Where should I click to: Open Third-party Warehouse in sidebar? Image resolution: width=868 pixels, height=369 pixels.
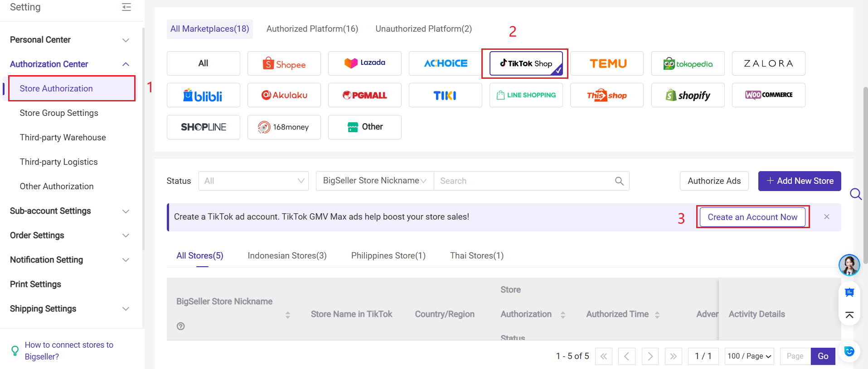coord(63,138)
